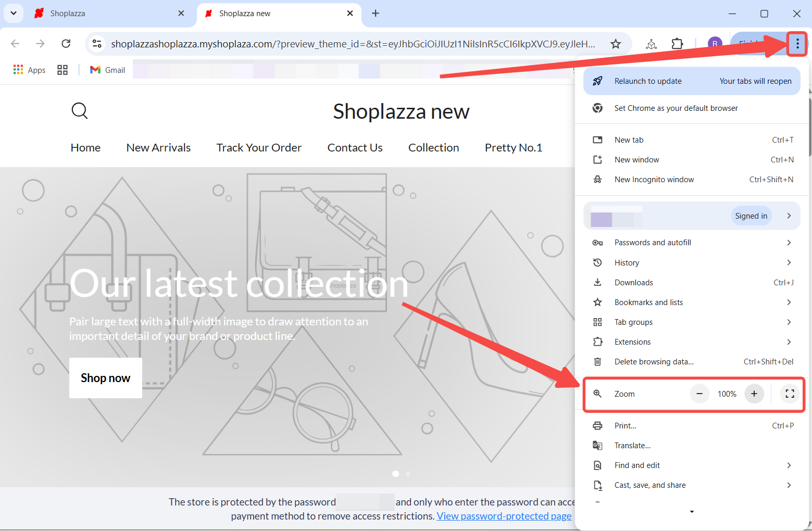Open the Chrome three-dot menu button
The width and height of the screenshot is (812, 531).
click(797, 44)
